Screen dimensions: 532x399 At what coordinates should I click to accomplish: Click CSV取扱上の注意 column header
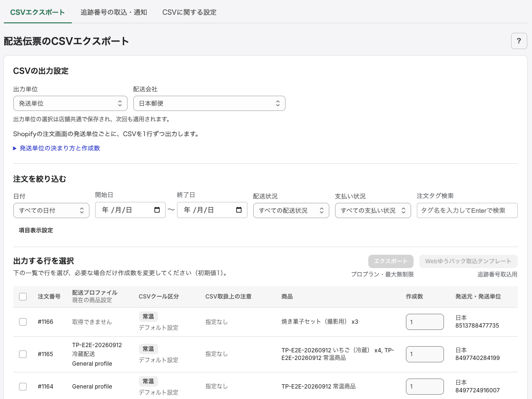point(228,297)
